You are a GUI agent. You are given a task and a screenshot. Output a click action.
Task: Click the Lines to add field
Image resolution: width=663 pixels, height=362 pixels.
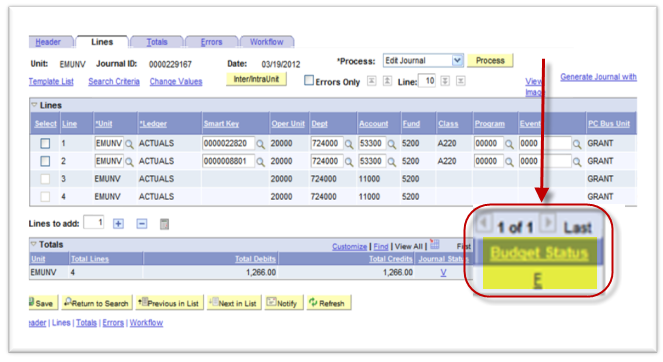pos(94,222)
